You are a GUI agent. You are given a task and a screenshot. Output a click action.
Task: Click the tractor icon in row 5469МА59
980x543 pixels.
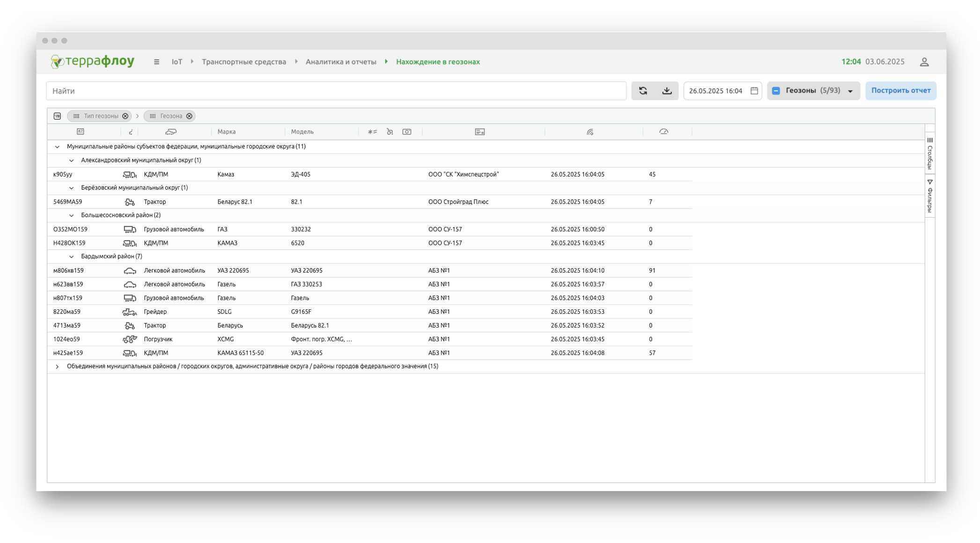tap(130, 202)
